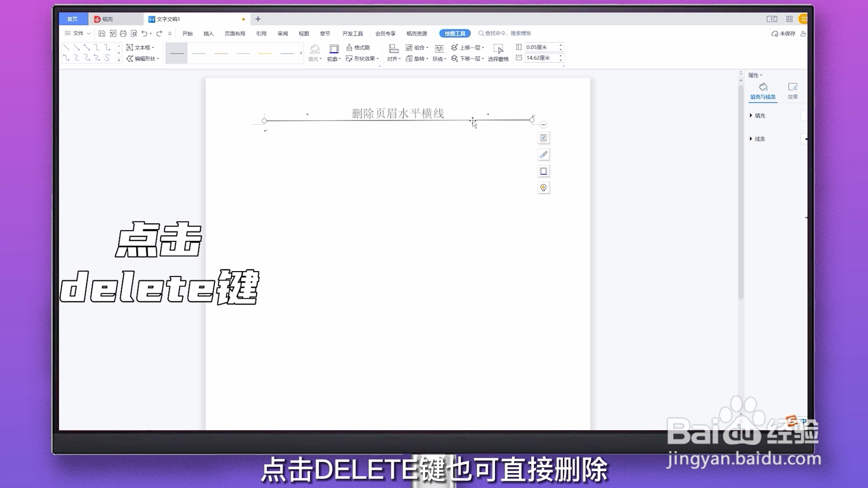Viewport: 868px width, 488px height.
Task: Click the Drawing Tools (绘图工具) button
Action: [455, 33]
